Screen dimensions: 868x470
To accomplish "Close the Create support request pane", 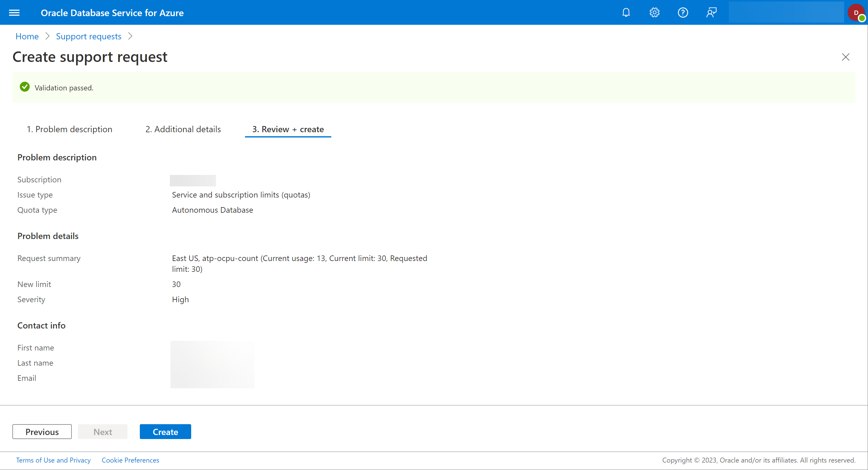I will 845,57.
